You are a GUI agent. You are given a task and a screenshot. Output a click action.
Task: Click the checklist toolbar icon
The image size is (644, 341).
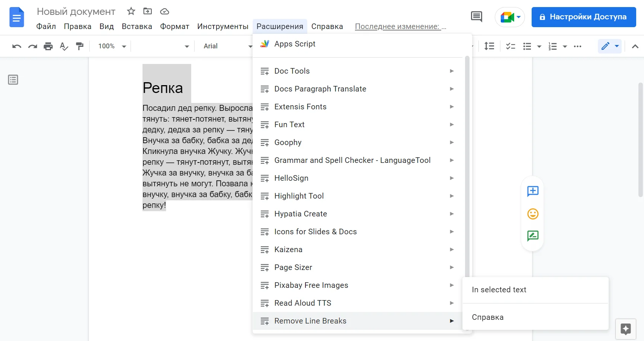(x=510, y=46)
